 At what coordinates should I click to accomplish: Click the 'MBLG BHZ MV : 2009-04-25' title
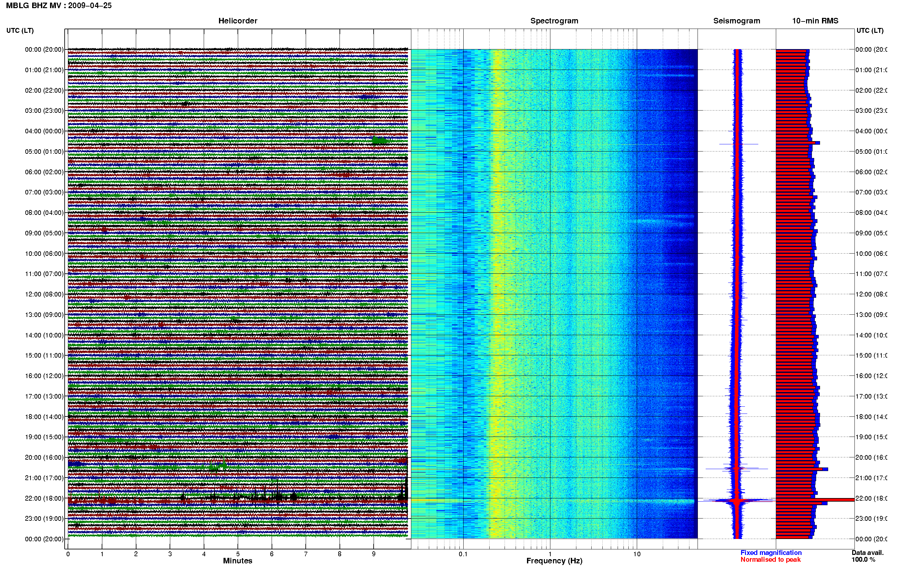59,5
